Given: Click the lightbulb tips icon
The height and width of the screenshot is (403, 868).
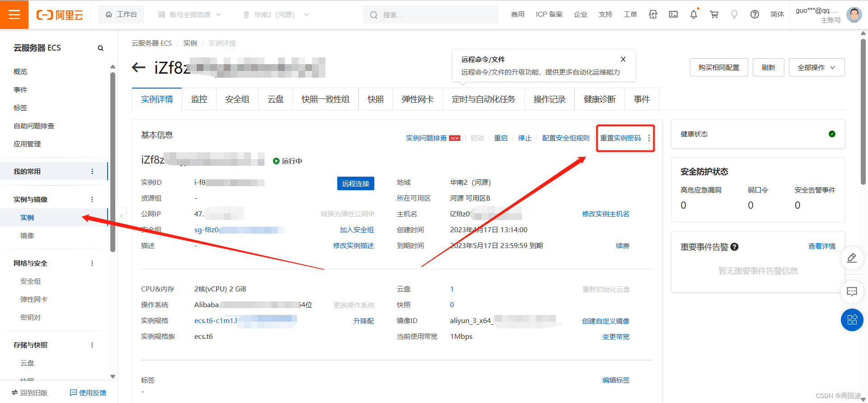Looking at the screenshot, I should [x=734, y=14].
